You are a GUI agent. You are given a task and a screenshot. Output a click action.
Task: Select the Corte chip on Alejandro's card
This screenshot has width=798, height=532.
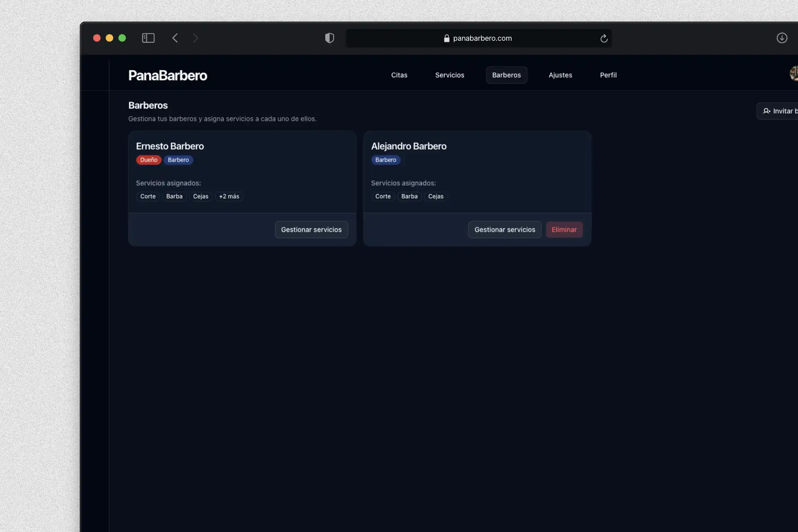pos(383,196)
